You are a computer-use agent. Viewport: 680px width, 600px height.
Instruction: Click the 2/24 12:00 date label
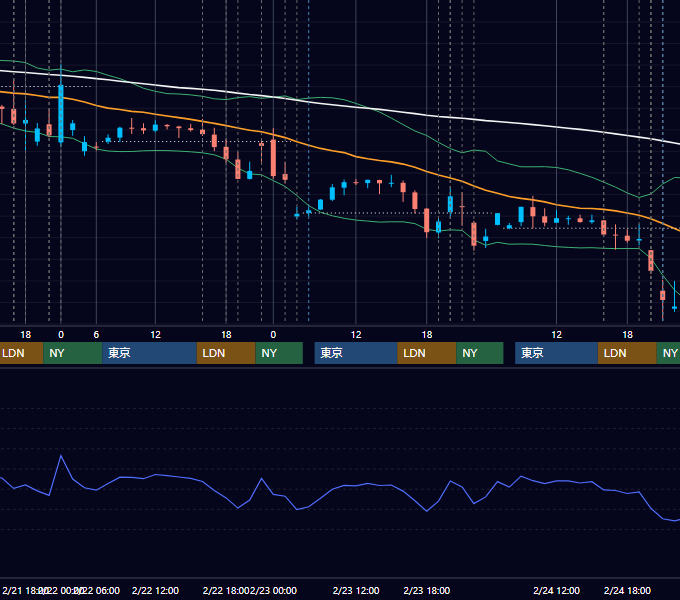[x=556, y=590]
